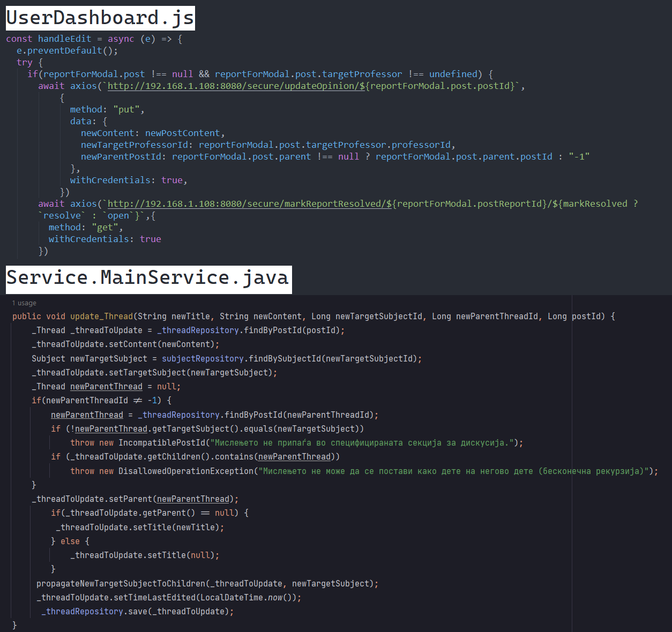Select the handleEdit function name
The image size is (672, 632).
pos(64,39)
